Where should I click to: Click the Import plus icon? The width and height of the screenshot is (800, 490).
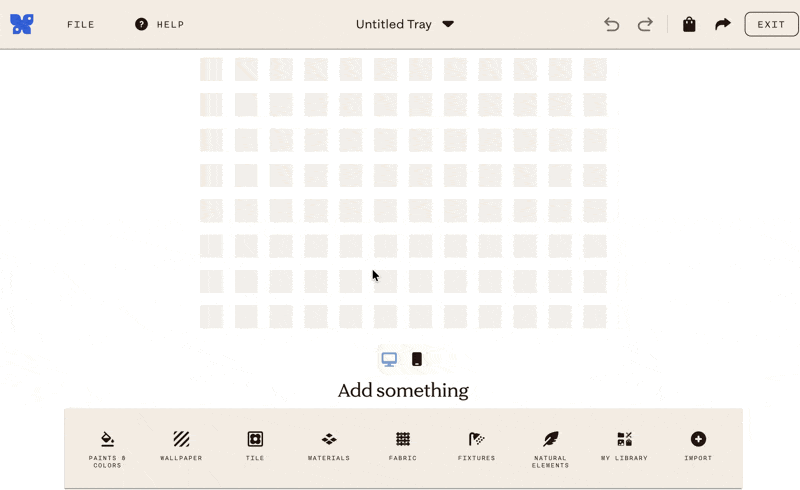pyautogui.click(x=698, y=439)
